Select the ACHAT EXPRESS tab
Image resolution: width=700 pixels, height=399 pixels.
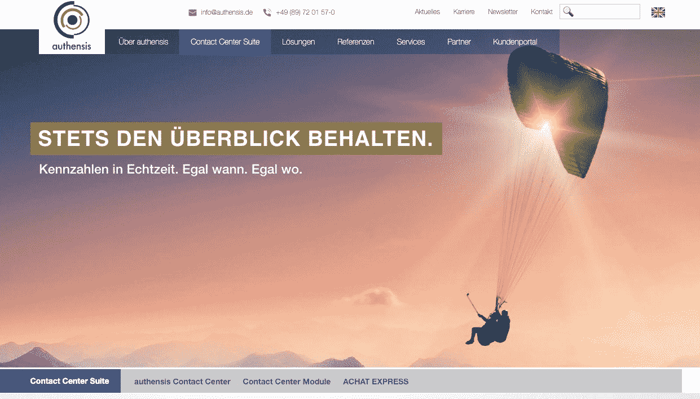coord(375,382)
